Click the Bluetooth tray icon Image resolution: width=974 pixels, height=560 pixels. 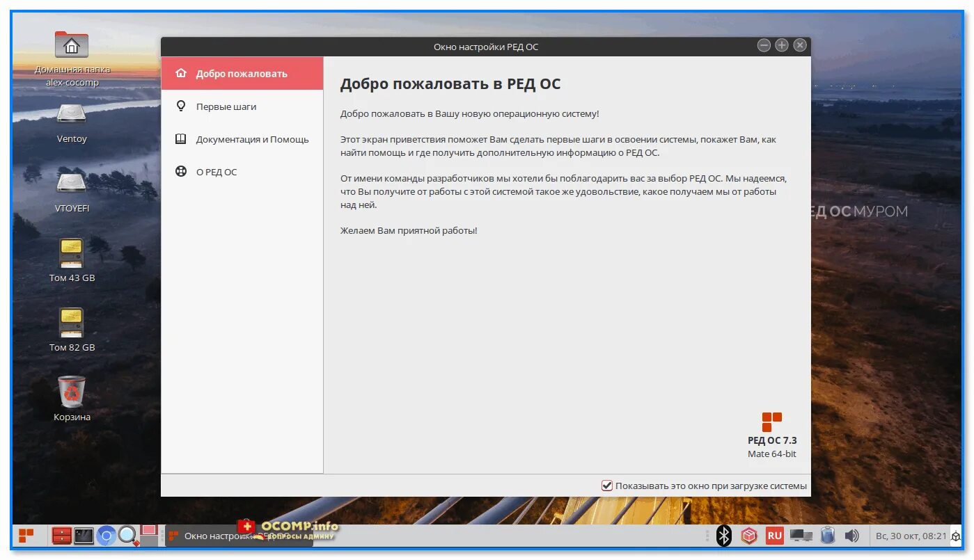click(x=724, y=536)
